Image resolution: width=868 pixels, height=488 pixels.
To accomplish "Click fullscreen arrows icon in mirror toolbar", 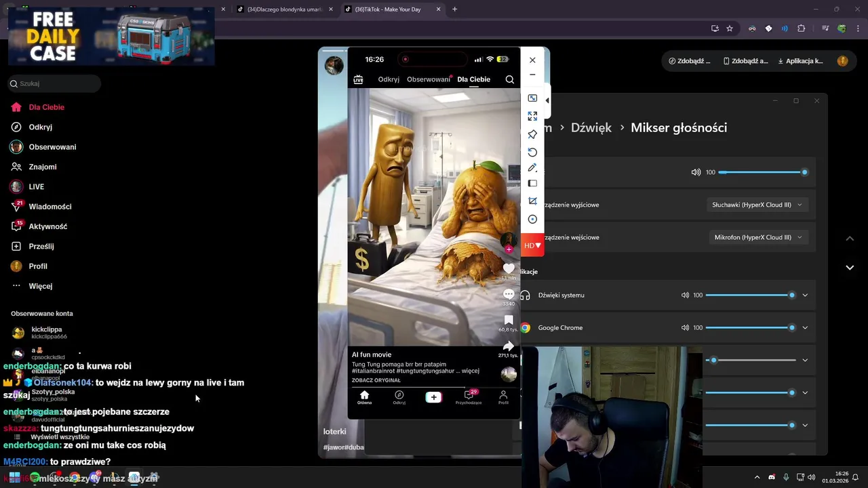I will click(532, 117).
